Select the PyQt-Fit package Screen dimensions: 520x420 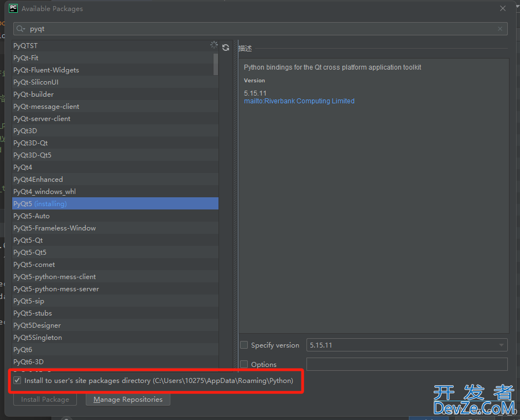pyautogui.click(x=115, y=58)
